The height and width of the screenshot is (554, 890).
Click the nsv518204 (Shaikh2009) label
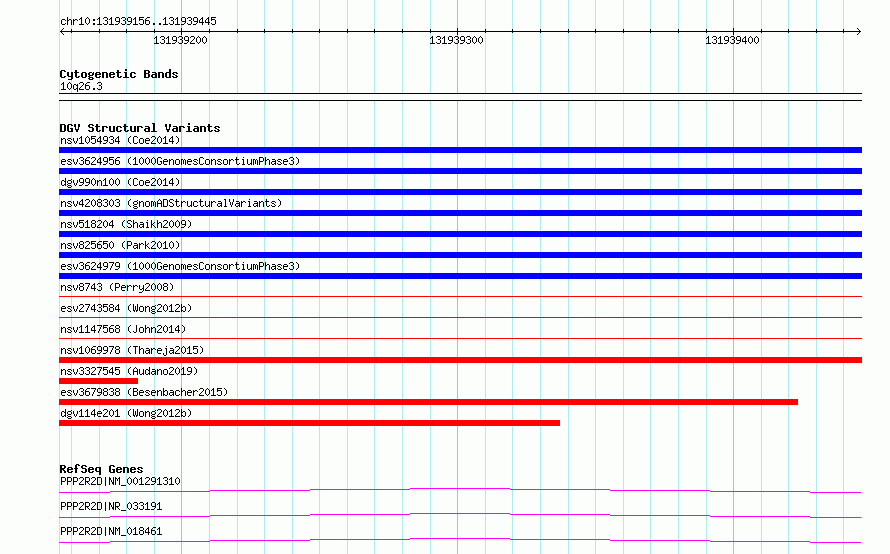click(126, 224)
